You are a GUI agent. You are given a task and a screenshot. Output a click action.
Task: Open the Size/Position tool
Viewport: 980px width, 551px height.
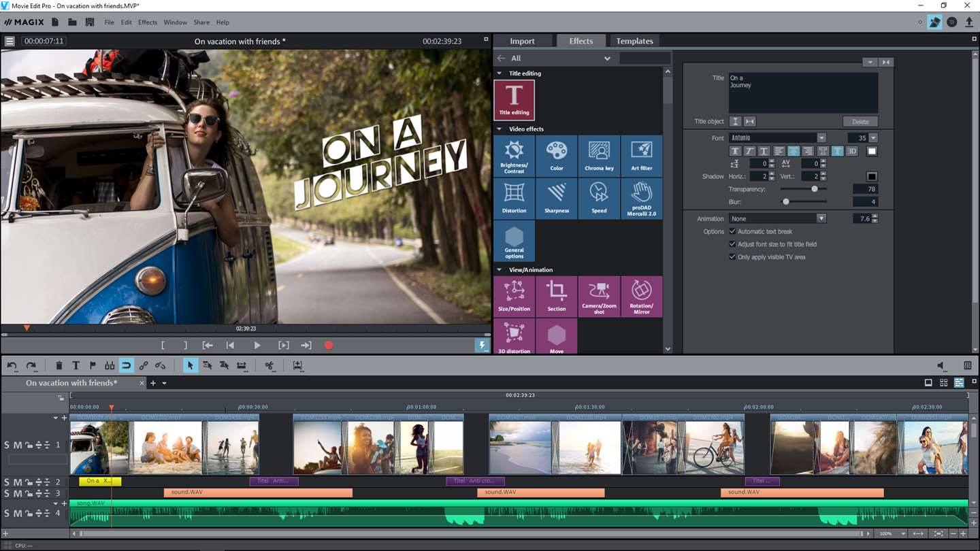click(514, 297)
